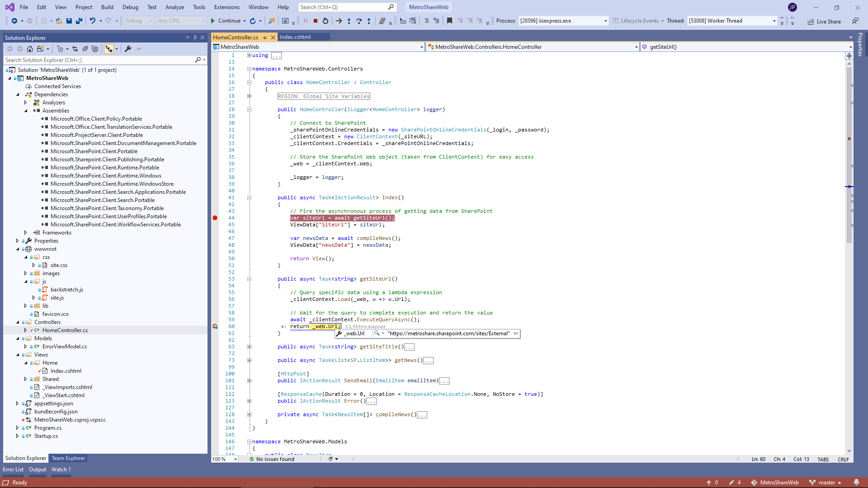Open the Error List panel

click(13, 469)
